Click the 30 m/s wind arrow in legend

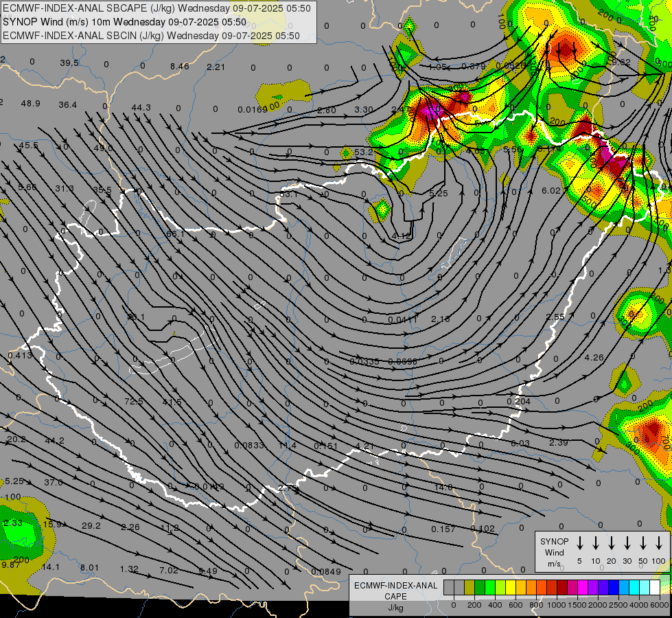[x=627, y=543]
